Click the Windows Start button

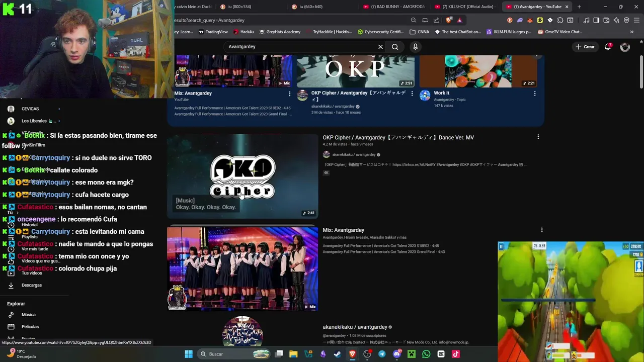tap(188, 354)
